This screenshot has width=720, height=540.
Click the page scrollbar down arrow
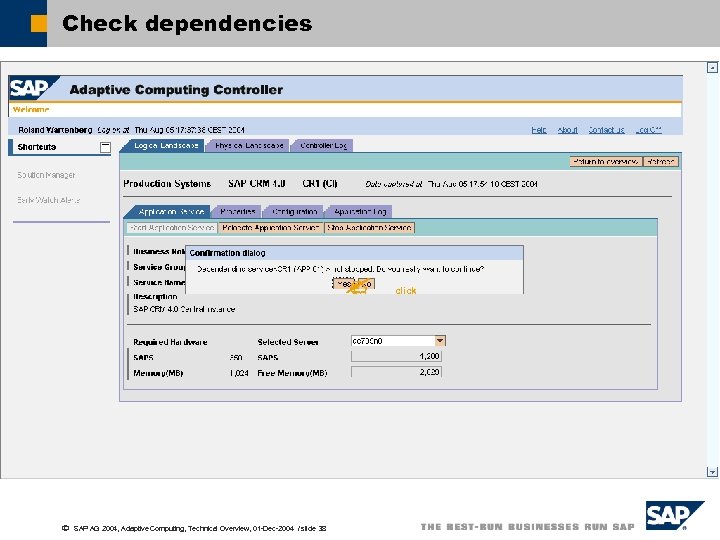tap(712, 472)
